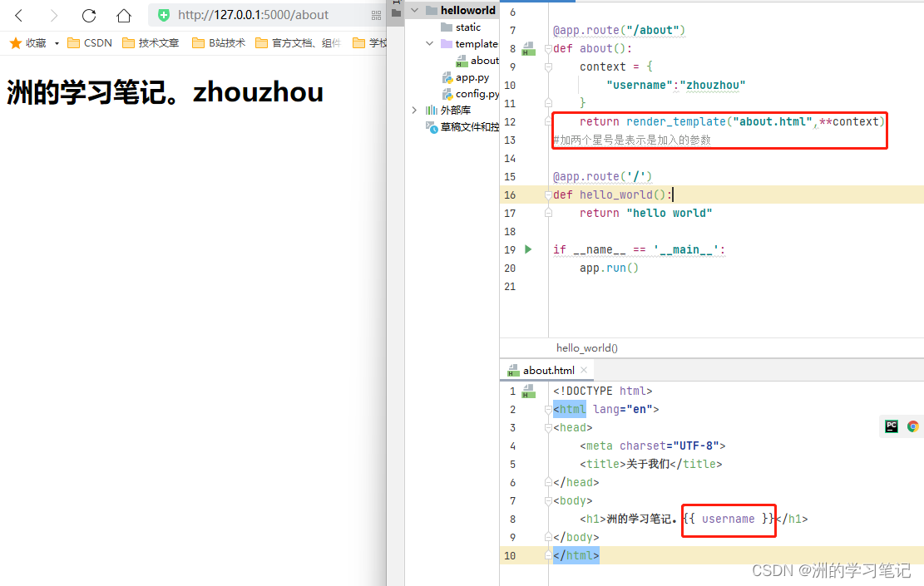This screenshot has height=586, width=924.
Task: Click the gutter icon on about.html line 1
Action: coord(529,391)
